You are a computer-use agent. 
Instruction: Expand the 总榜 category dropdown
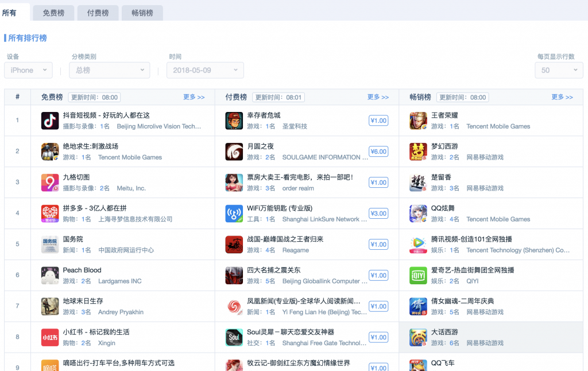tap(110, 70)
